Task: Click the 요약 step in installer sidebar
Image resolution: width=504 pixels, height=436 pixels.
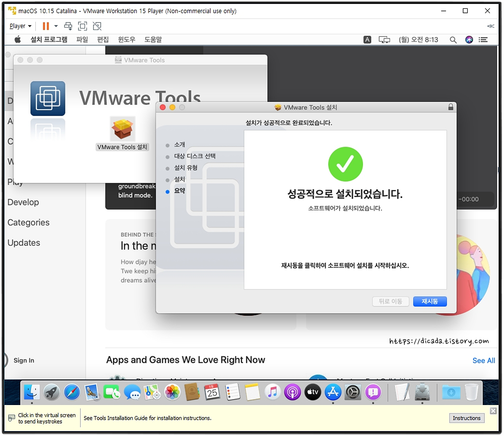Action: pos(179,191)
